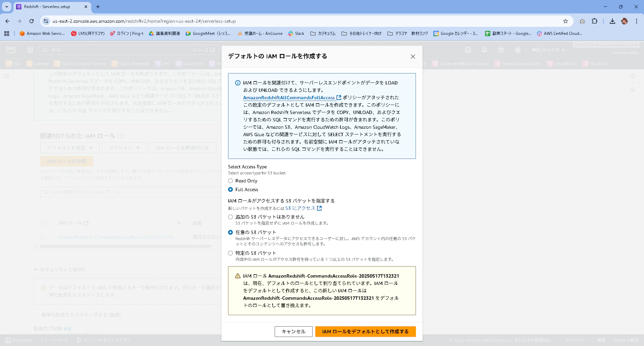The width and height of the screenshot is (644, 346).
Task: Open the 米国 (オハイオ) region dropdown
Action: [x=548, y=50]
